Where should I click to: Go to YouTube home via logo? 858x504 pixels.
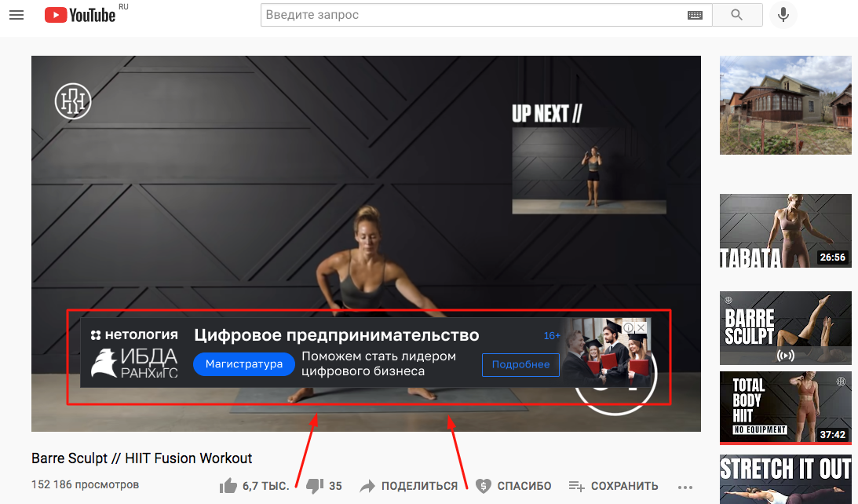pyautogui.click(x=80, y=15)
